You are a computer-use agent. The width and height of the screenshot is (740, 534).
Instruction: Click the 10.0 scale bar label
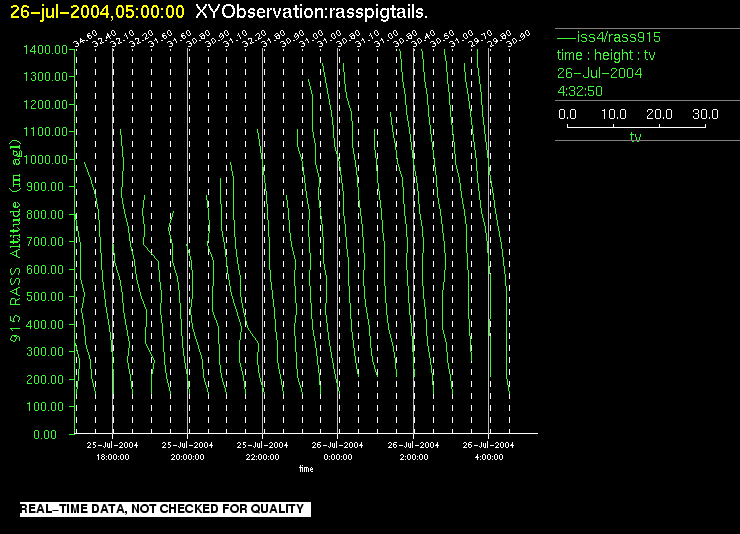[x=613, y=114]
